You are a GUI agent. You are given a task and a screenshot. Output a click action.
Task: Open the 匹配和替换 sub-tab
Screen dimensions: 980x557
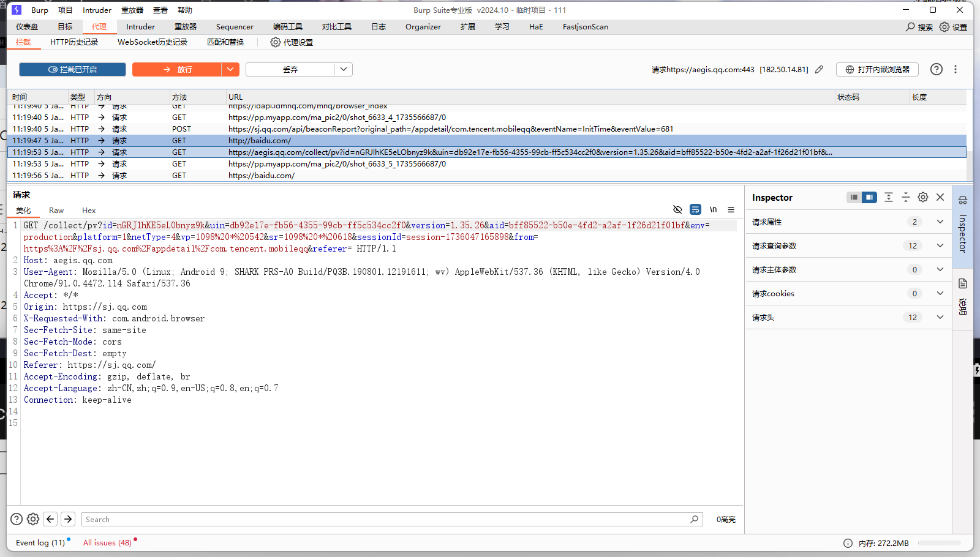click(225, 42)
